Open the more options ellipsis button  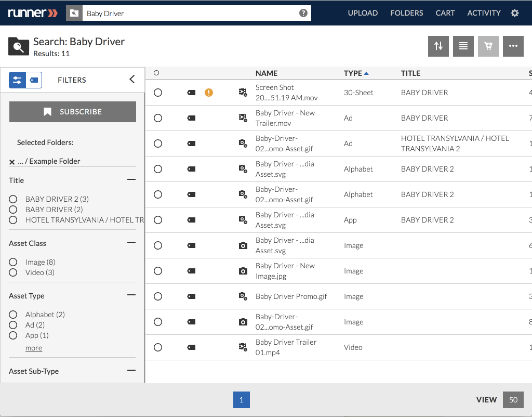click(513, 46)
